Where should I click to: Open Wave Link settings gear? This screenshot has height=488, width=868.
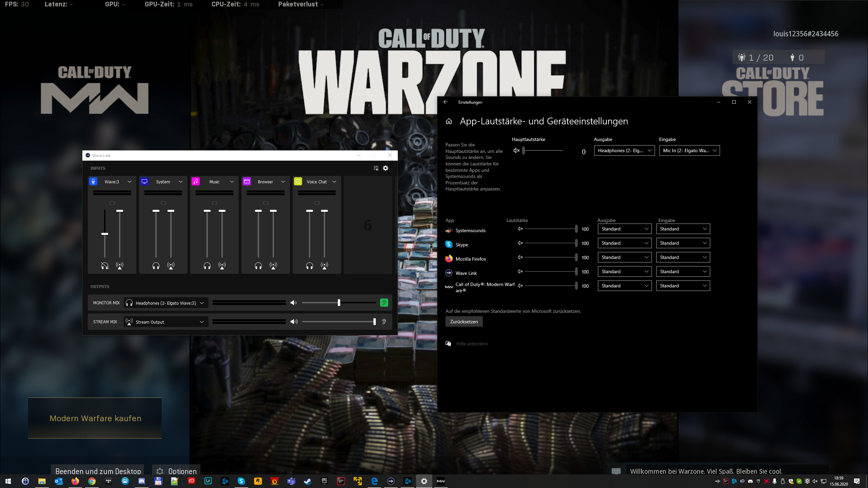[x=386, y=168]
